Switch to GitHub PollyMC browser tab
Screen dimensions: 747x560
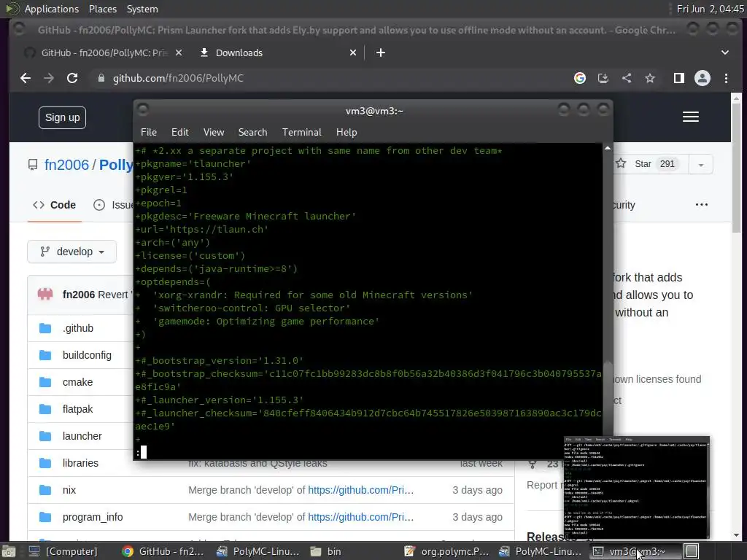click(x=102, y=52)
